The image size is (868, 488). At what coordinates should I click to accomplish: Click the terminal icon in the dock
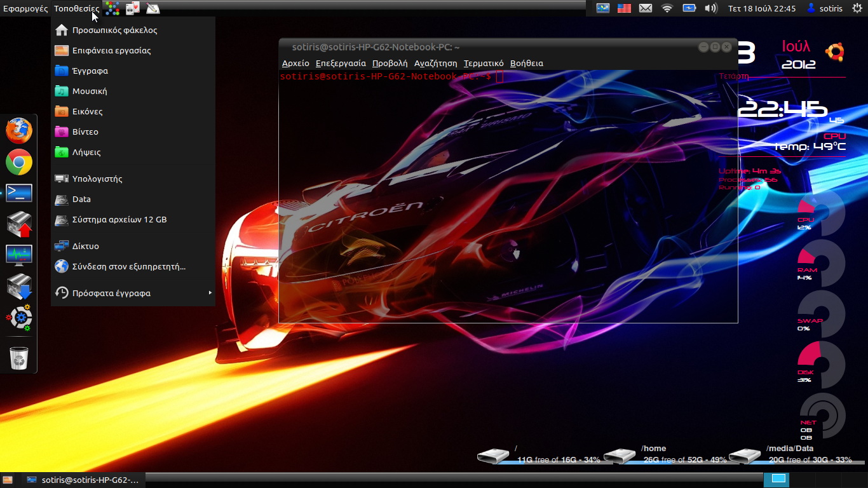point(19,193)
